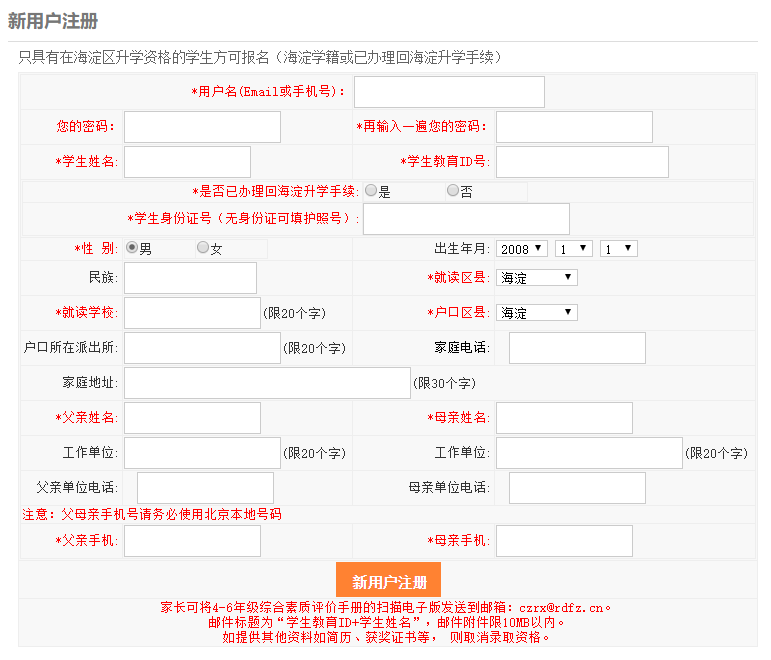Focus the 学生身份证号 input field
Screen dimensions: 771x660
tap(466, 219)
